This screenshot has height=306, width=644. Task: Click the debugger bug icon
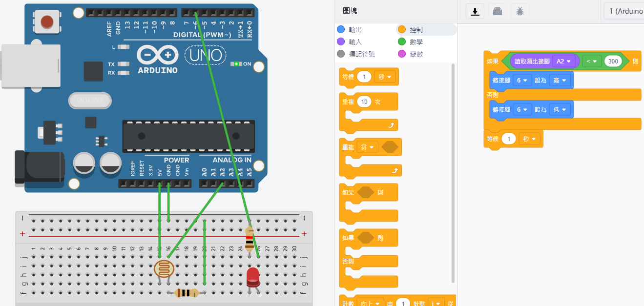tap(520, 12)
